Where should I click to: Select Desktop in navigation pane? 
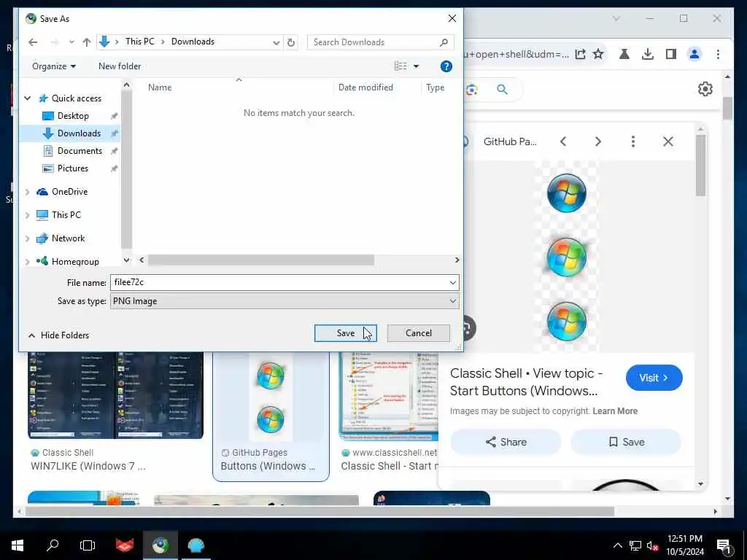pyautogui.click(x=73, y=116)
